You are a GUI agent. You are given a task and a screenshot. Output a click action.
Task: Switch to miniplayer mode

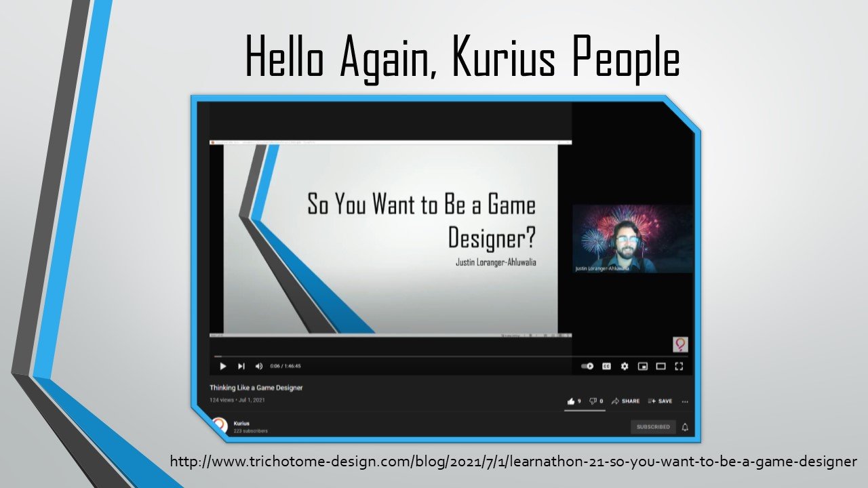click(643, 366)
